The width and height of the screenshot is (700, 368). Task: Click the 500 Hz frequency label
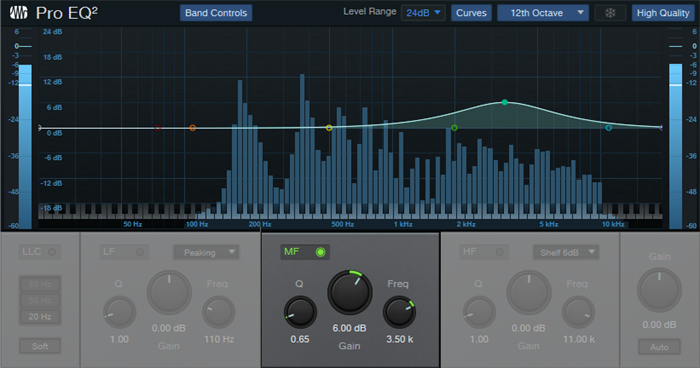(342, 224)
